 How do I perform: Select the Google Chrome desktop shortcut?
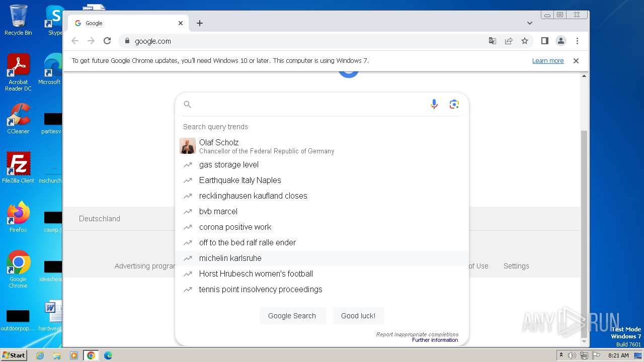pyautogui.click(x=18, y=269)
